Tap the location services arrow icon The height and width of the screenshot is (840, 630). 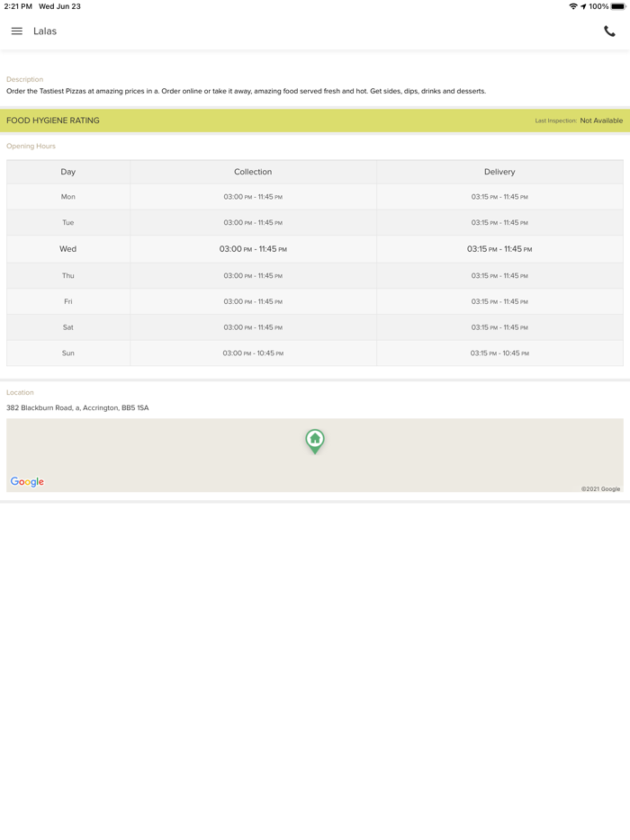pos(583,6)
